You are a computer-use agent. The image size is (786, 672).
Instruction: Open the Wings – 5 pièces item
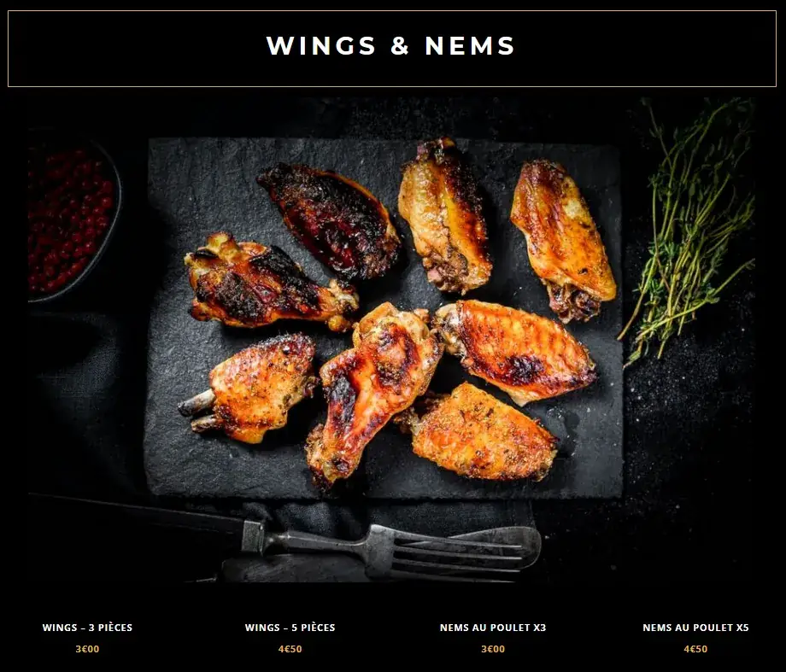290,628
